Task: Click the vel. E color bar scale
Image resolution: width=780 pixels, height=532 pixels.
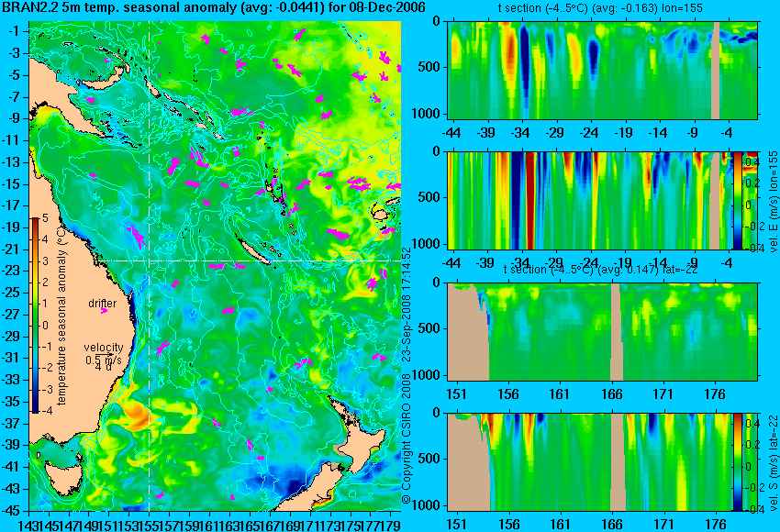Action: tap(737, 200)
